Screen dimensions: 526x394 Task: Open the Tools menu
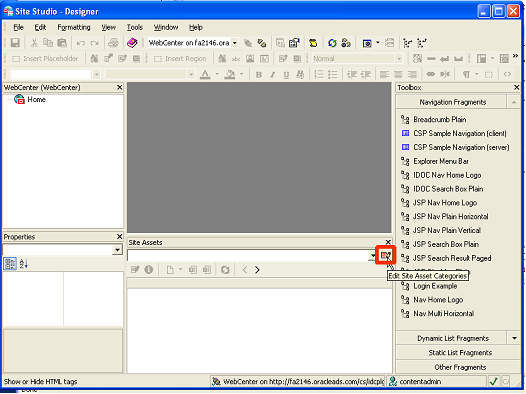[x=135, y=27]
